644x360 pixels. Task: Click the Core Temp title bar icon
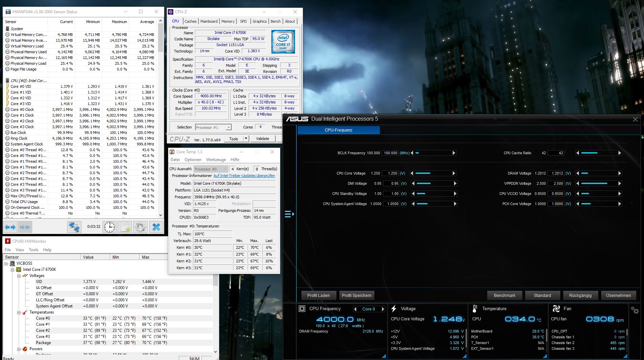click(x=172, y=152)
